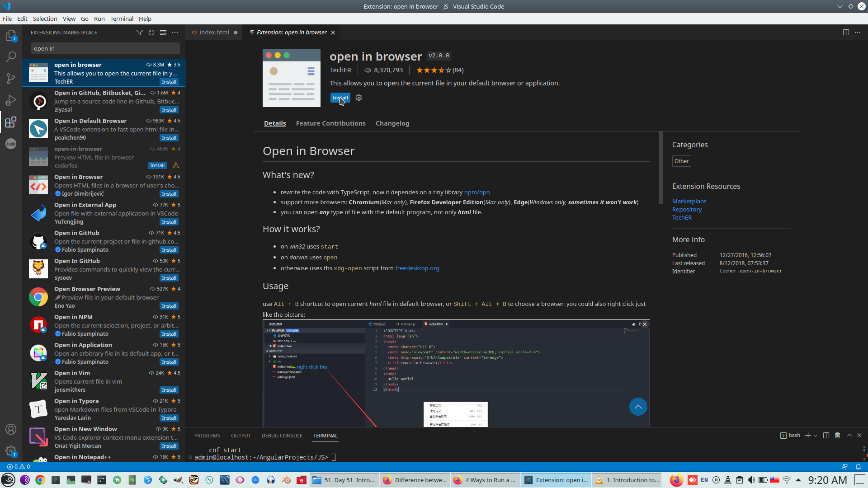The image size is (868, 488).
Task: Open Run and Debug view
Action: [x=11, y=100]
